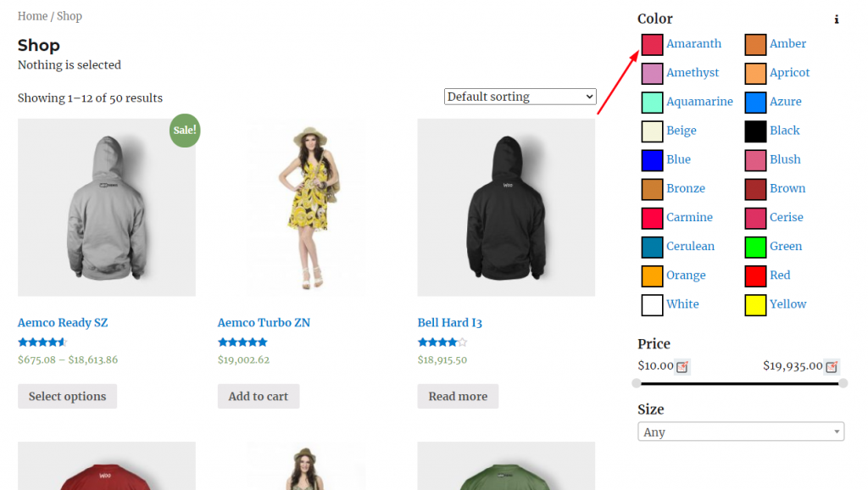This screenshot has width=868, height=490.
Task: Open the black hoodie product image
Action: (506, 207)
